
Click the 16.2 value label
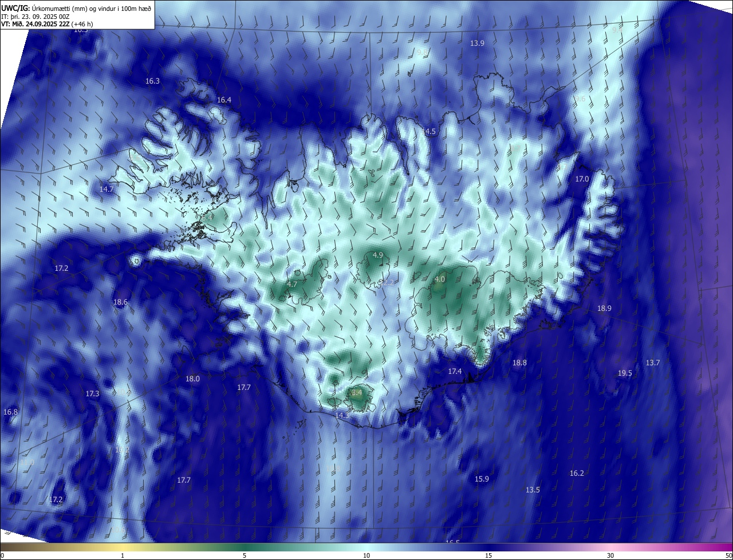point(577,474)
